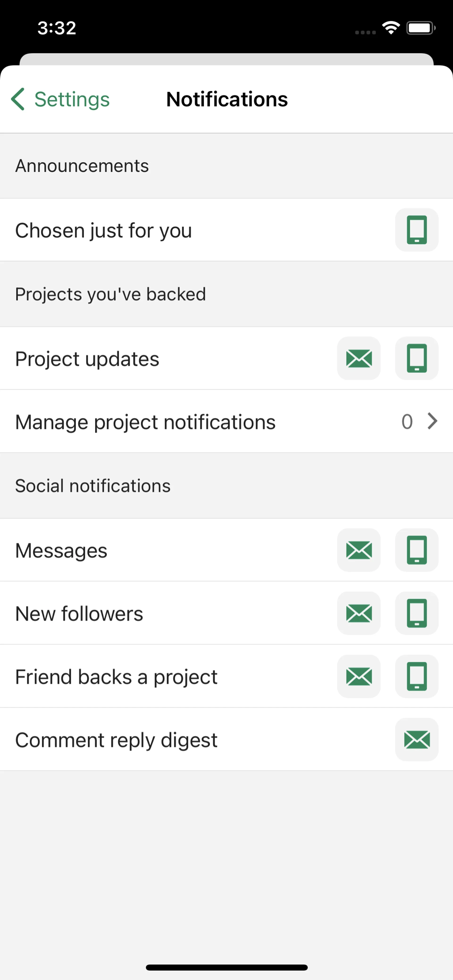Disable push for Friend backs a project
The image size is (453, 980).
pos(416,676)
